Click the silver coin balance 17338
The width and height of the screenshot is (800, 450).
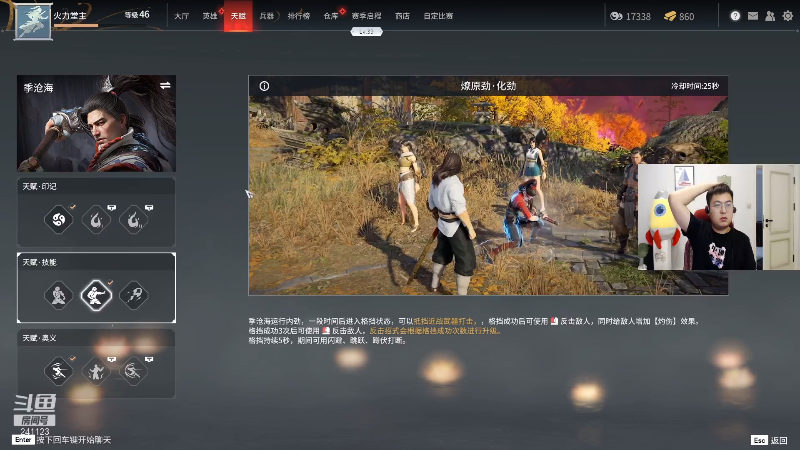(631, 16)
